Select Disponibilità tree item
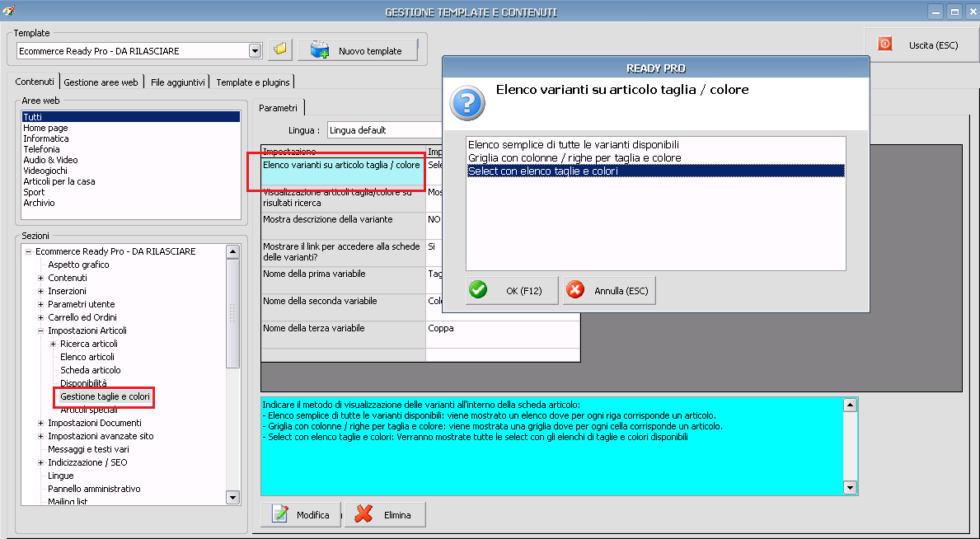 click(84, 383)
